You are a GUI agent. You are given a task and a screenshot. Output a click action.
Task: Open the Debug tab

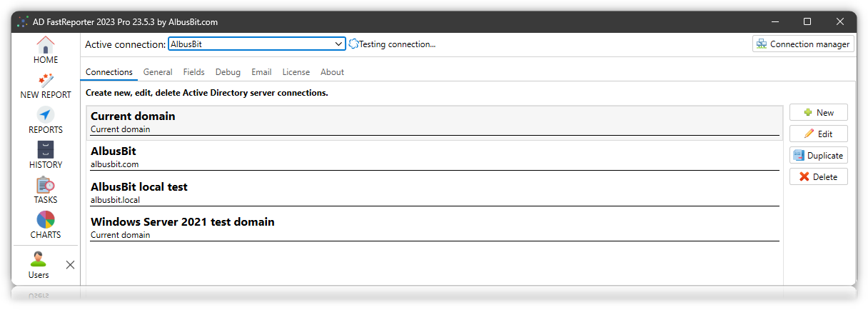click(228, 72)
